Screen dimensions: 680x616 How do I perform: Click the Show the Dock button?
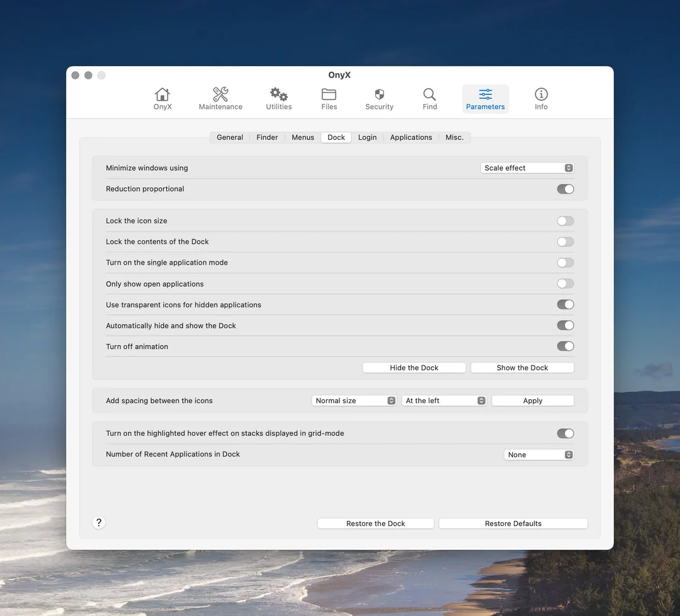point(522,367)
